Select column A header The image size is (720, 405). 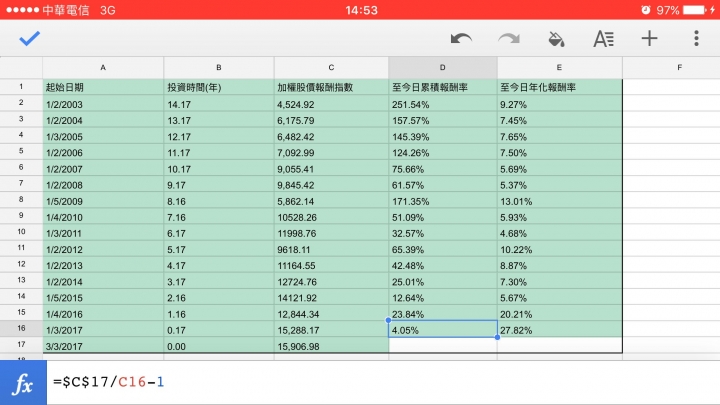(103, 68)
